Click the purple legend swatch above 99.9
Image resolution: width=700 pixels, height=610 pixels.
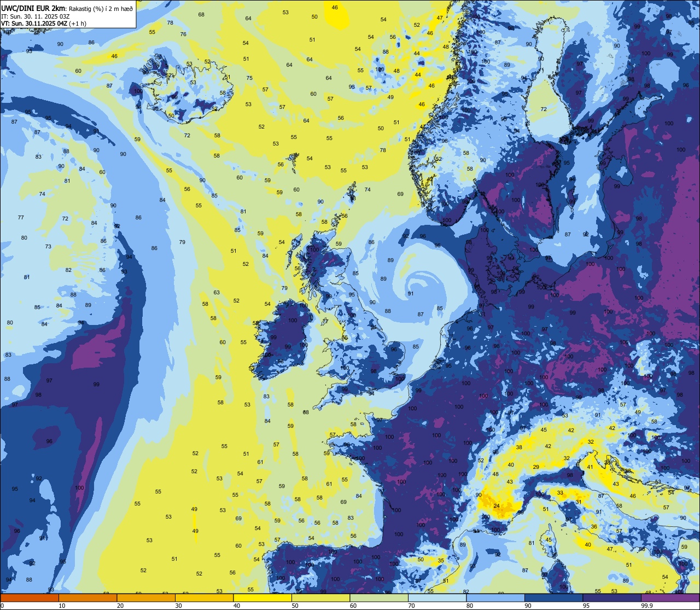click(x=671, y=597)
